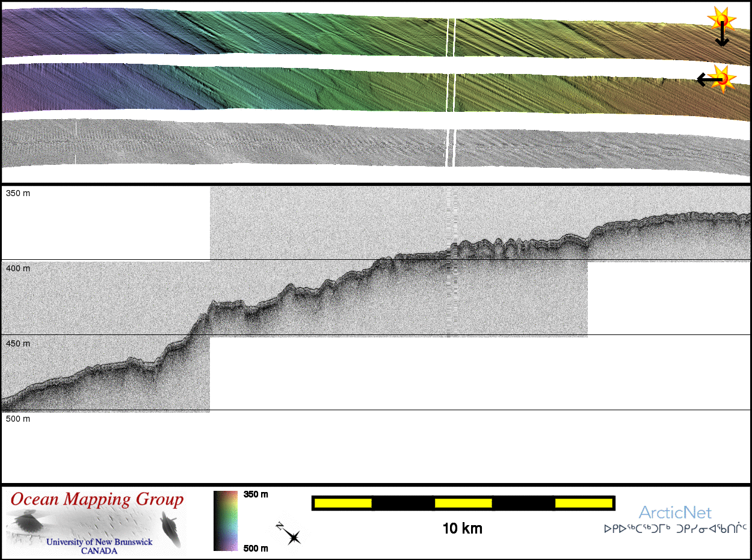The height and width of the screenshot is (560, 752).
Task: Click the rightmost yellow scale bar segment
Action: pyautogui.click(x=583, y=503)
